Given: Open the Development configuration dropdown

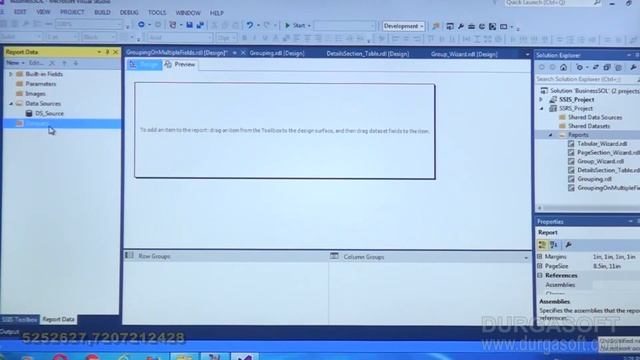Looking at the screenshot, I should point(403,26).
